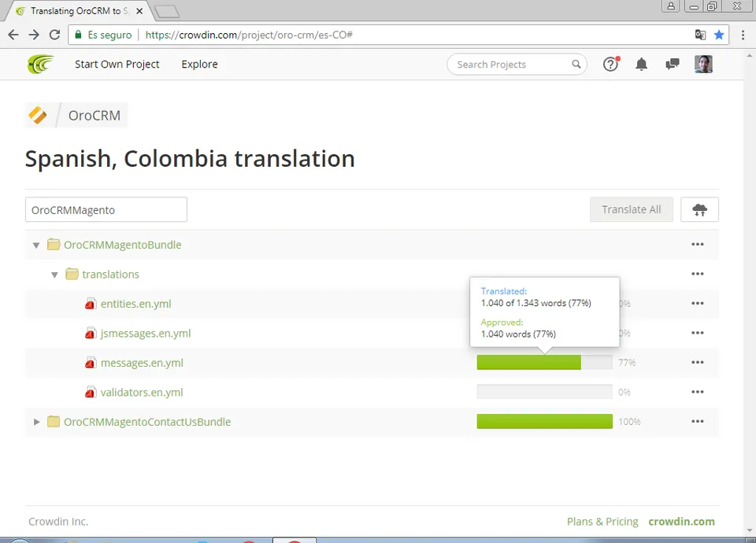Open translations folder link
Screen dimensions: 756x543
point(110,274)
